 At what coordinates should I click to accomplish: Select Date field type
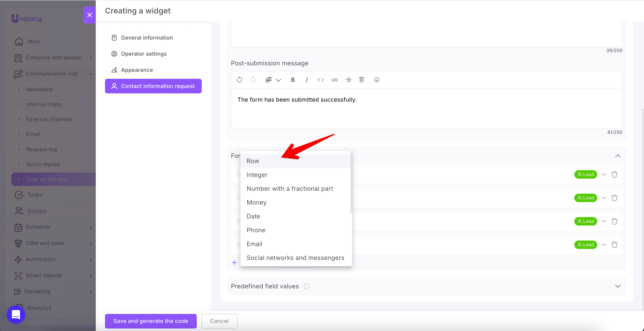(x=295, y=216)
